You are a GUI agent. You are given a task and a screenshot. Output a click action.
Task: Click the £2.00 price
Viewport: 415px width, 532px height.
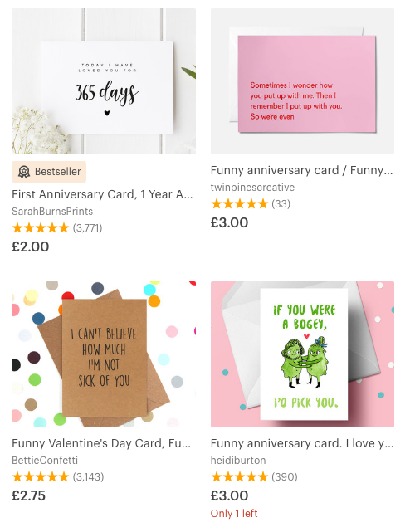click(30, 246)
